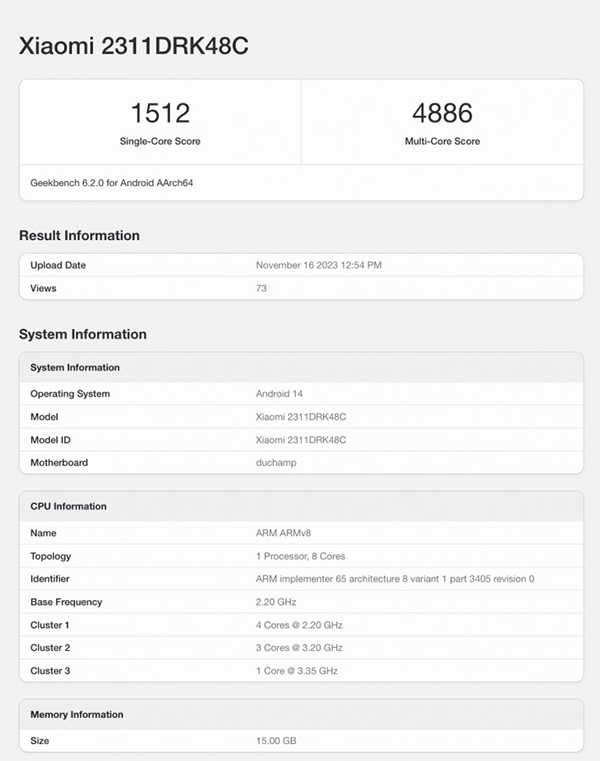Click Geekbench 6.2.0 for Android AArch64 text

(x=112, y=183)
